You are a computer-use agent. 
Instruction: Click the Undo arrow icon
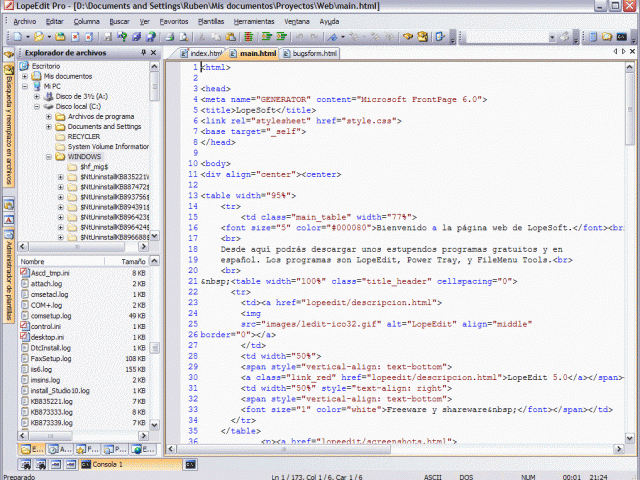tap(300, 37)
